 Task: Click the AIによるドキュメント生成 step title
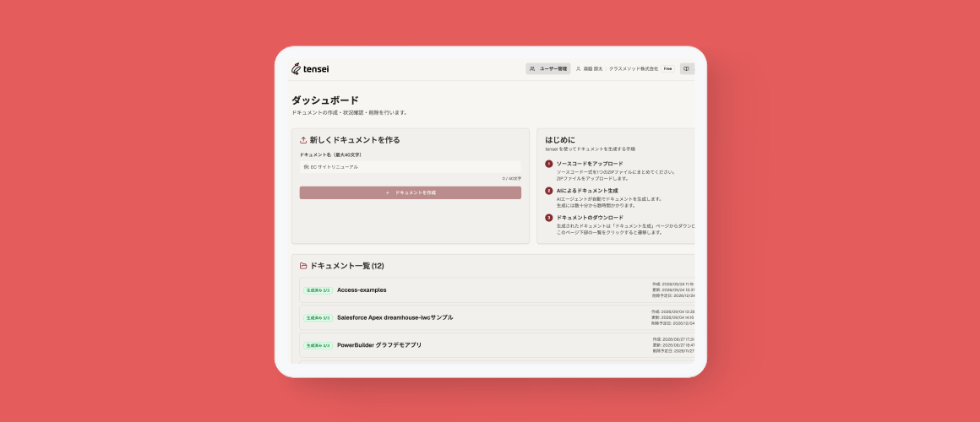[587, 191]
